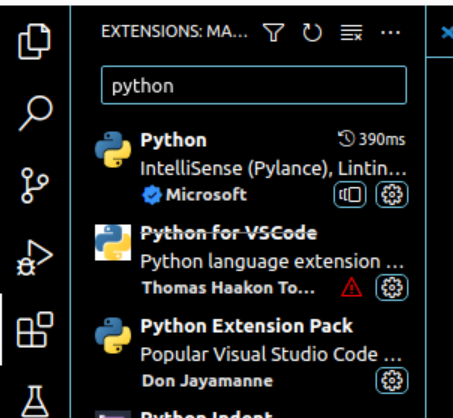The height and width of the screenshot is (418, 453).
Task: Click the Python extension logo thumbnail
Action: point(113,149)
